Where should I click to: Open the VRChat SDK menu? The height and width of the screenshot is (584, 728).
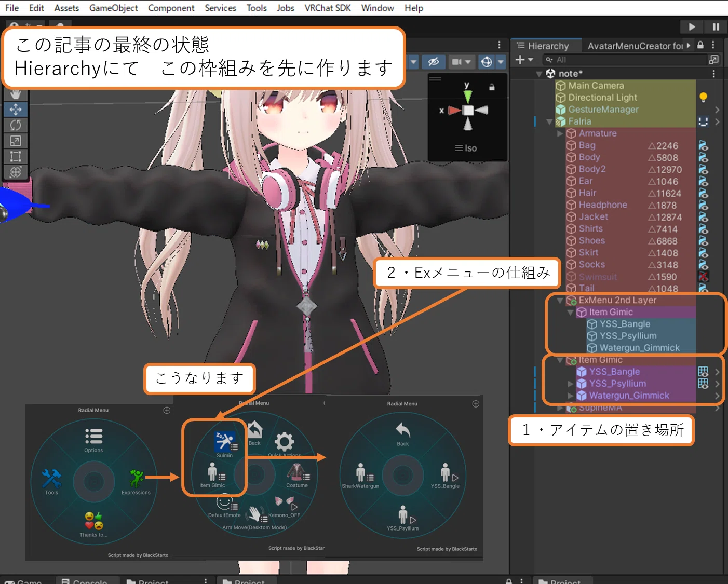328,8
